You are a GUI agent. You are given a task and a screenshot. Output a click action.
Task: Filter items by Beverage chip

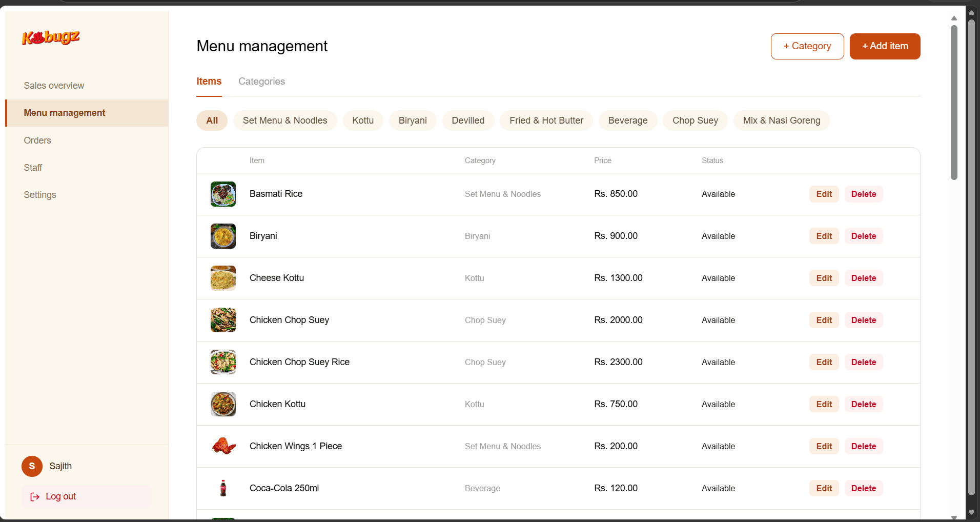(x=628, y=121)
